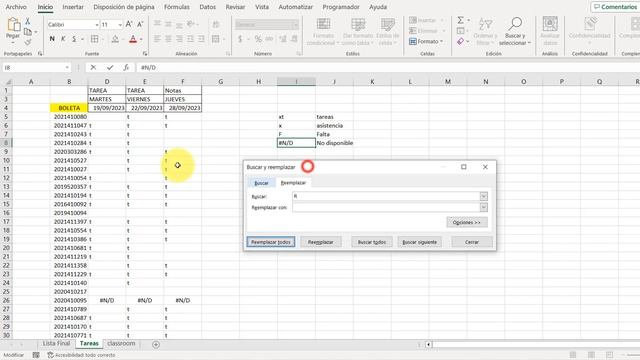The width and height of the screenshot is (640, 360).
Task: Click the font color A icon
Action: click(133, 39)
